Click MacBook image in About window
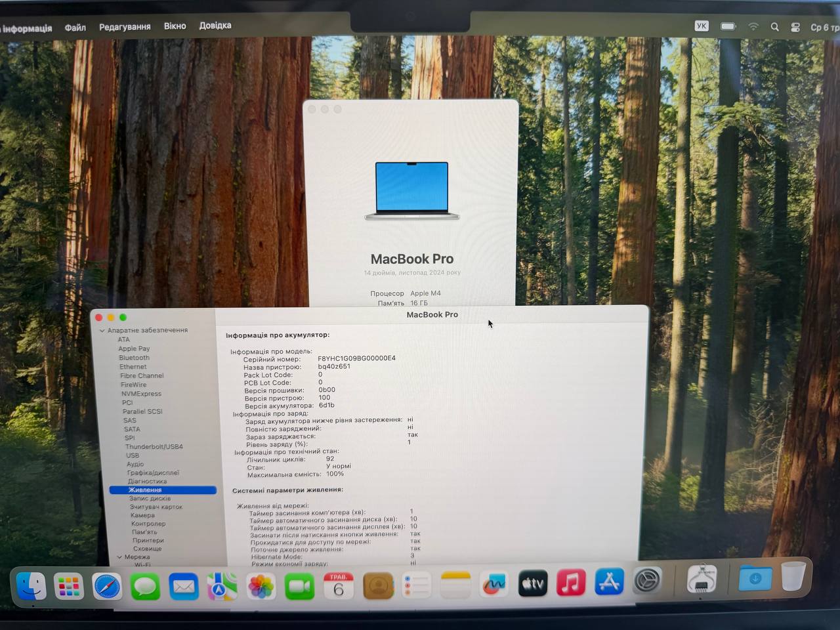This screenshot has width=840, height=630. [412, 191]
